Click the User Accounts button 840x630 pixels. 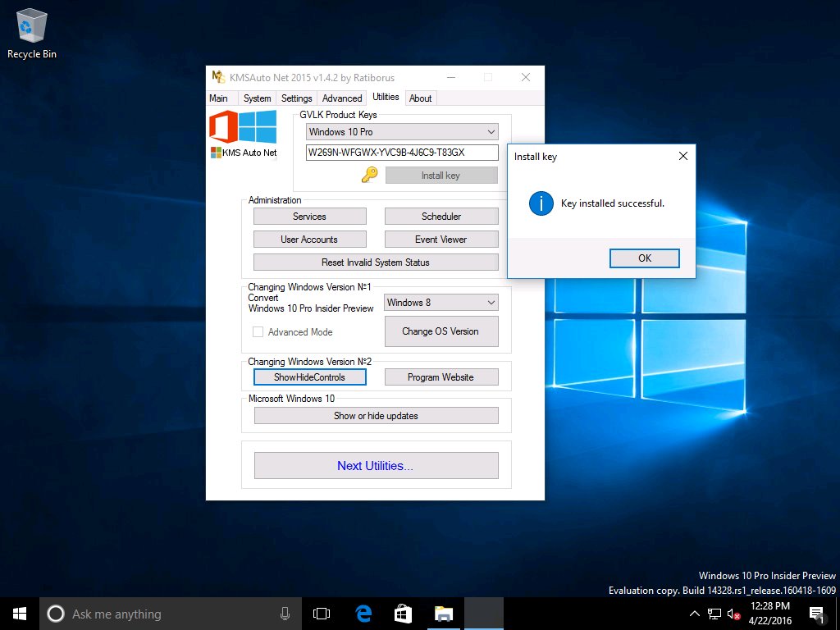tap(309, 240)
